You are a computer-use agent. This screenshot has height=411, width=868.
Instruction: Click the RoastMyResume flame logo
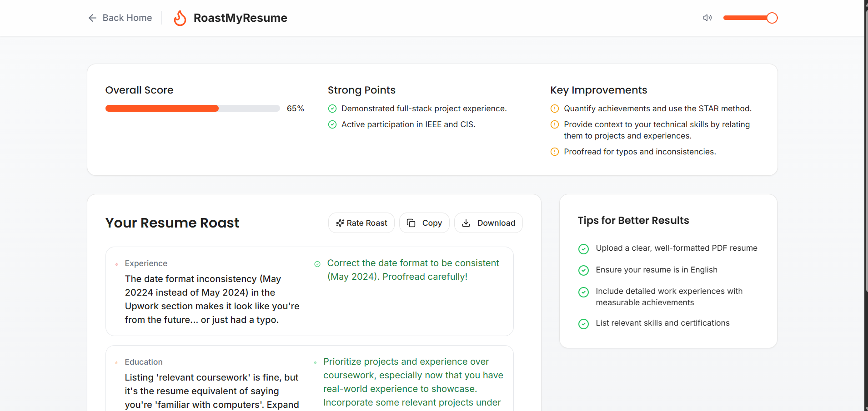[x=180, y=18]
